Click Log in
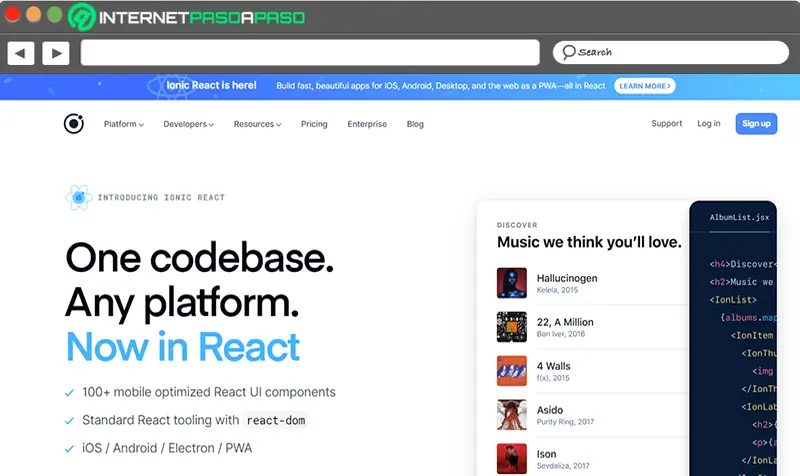800x476 pixels. 709,123
